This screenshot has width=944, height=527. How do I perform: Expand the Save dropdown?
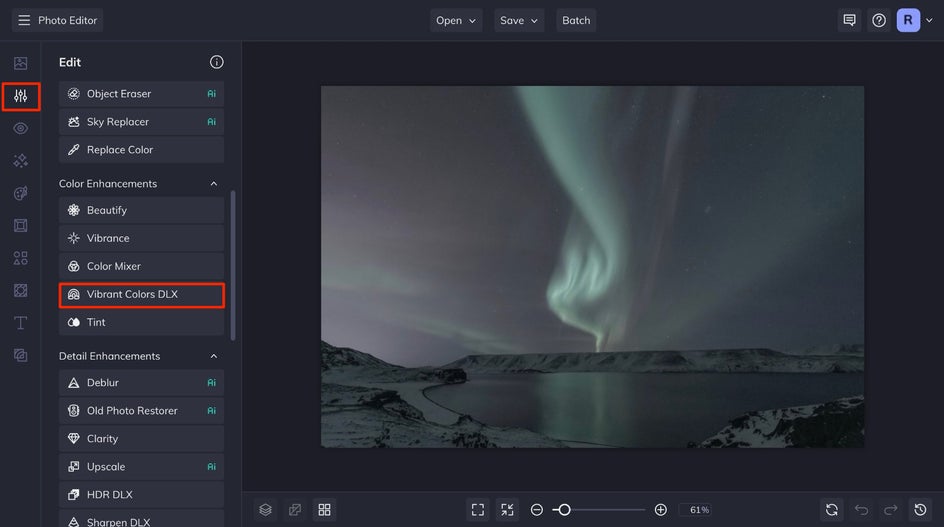(519, 20)
